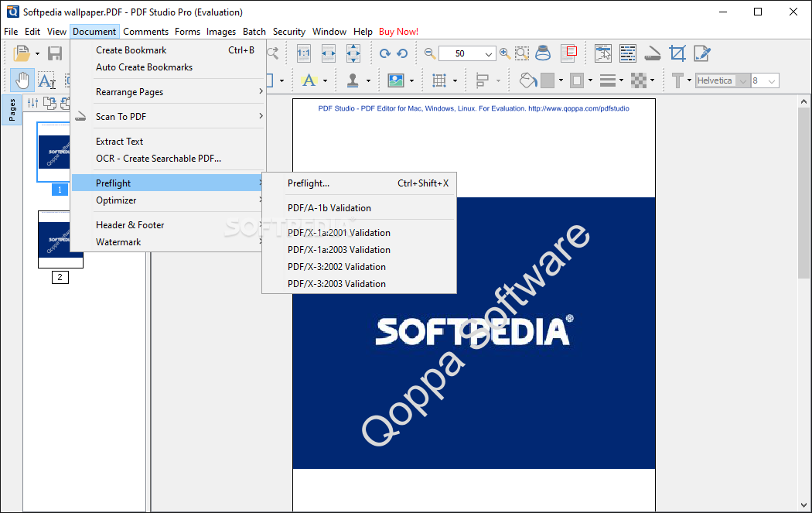The width and height of the screenshot is (812, 513).
Task: Rotate pages clockwise
Action: (385, 53)
